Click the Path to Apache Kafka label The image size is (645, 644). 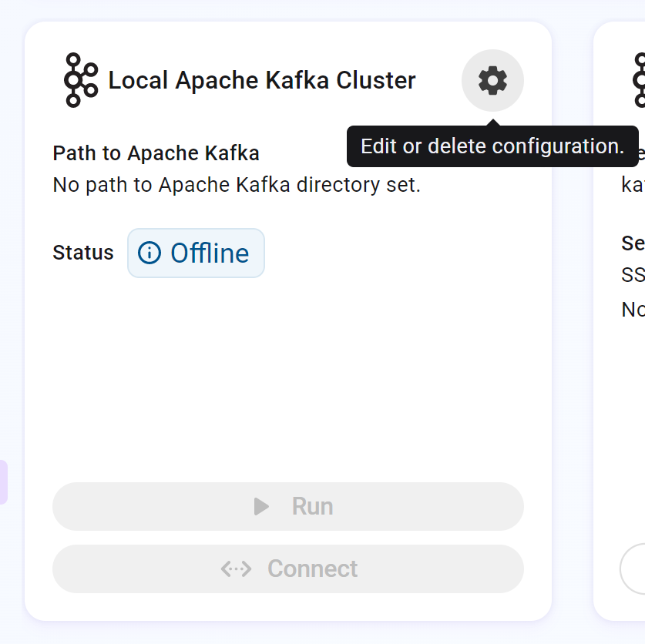[156, 153]
